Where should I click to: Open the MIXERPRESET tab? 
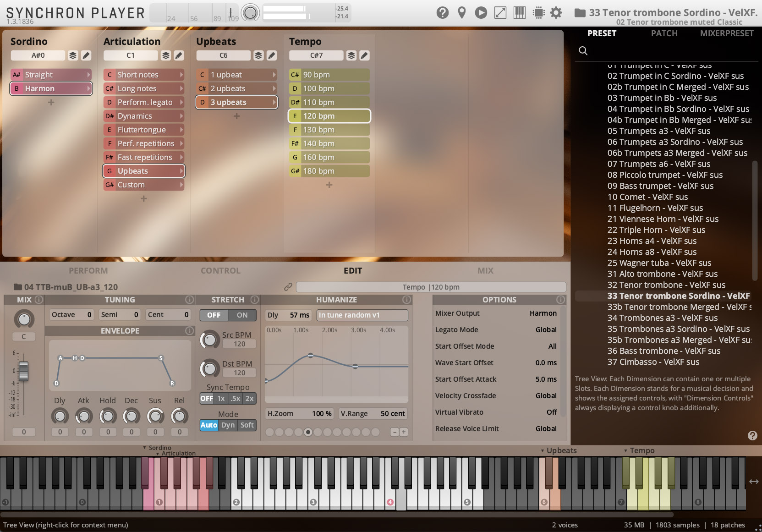727,33
